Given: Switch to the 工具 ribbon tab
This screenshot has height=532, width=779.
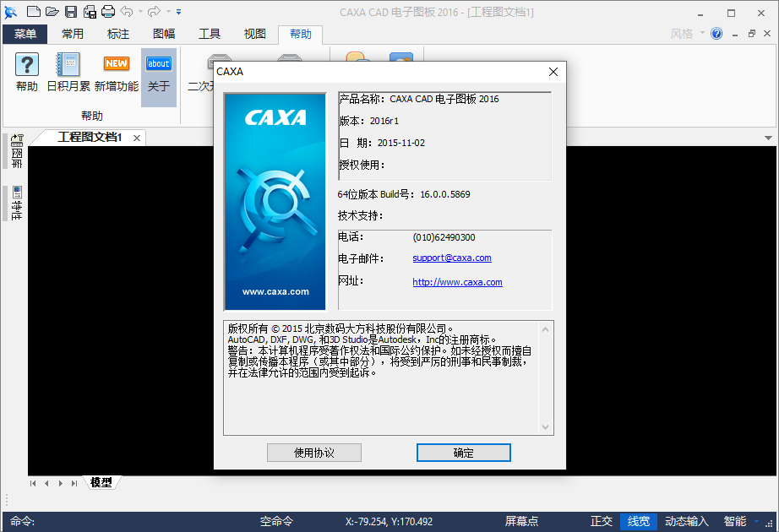Looking at the screenshot, I should 210,34.
